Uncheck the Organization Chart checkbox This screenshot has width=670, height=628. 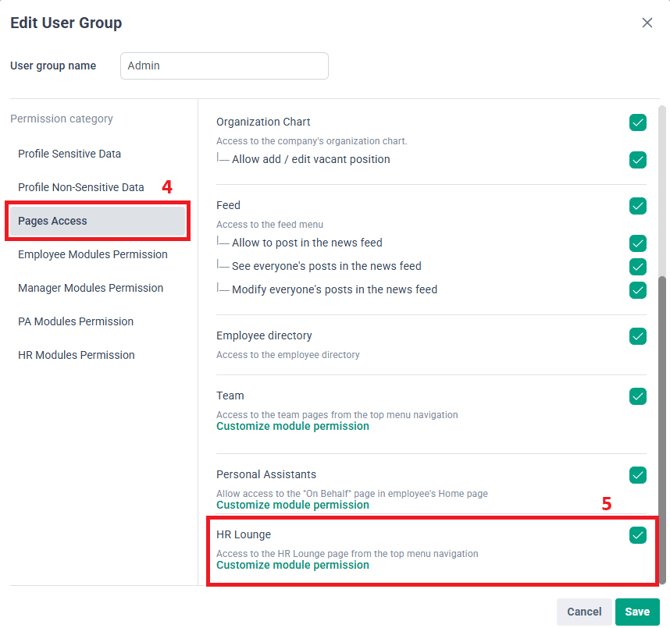click(637, 123)
